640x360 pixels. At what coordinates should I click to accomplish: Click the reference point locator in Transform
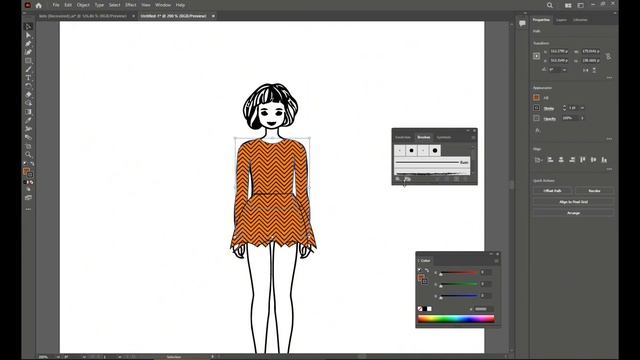coord(536,56)
